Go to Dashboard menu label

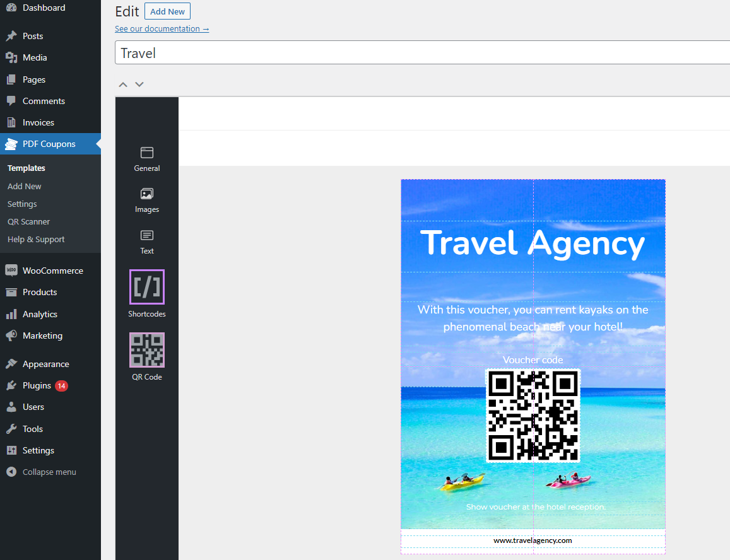click(44, 8)
